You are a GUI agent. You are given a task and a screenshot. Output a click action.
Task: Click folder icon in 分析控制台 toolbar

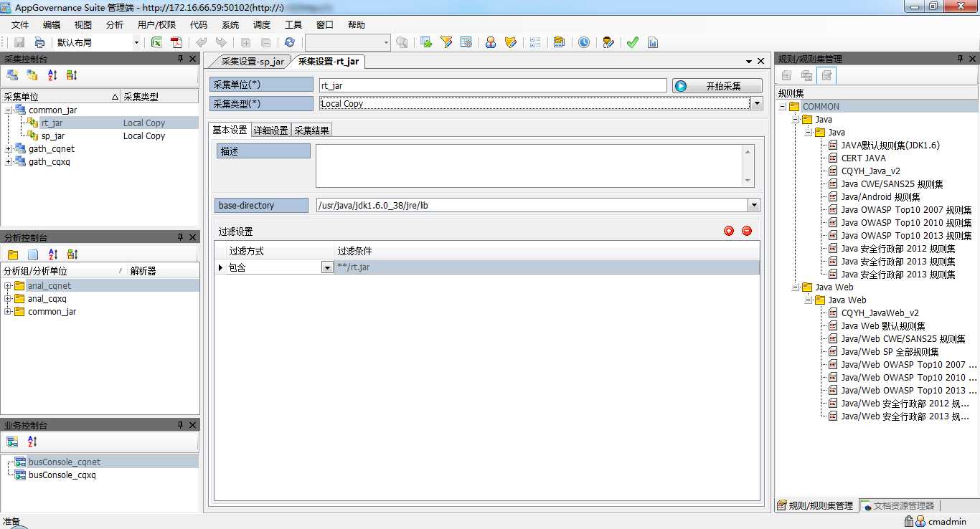coord(13,254)
